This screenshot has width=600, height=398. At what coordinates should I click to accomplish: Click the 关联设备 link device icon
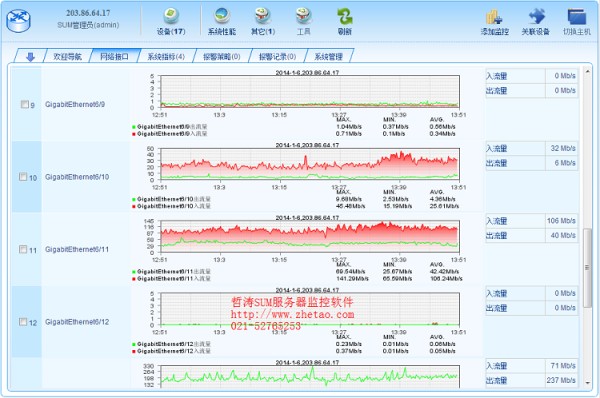[x=536, y=17]
